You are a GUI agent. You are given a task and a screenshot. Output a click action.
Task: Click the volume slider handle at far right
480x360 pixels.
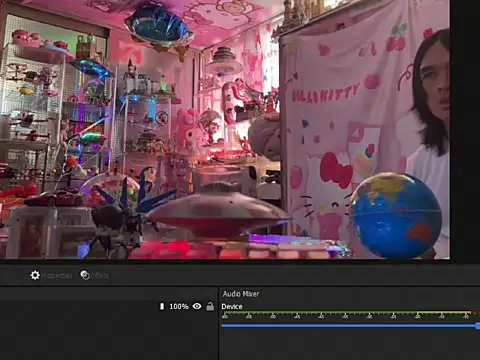pos(478,326)
